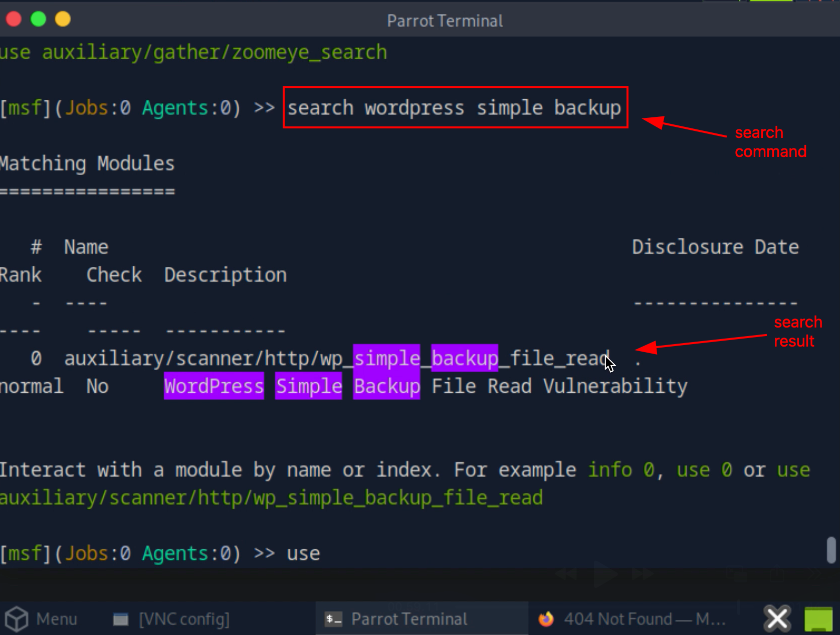This screenshot has height=635, width=840.
Task: Click the yellow window button
Action: [x=63, y=20]
